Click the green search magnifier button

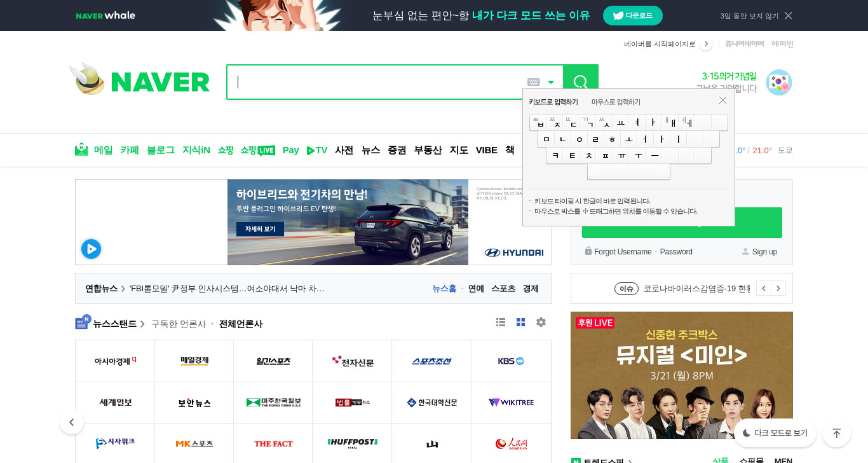(x=580, y=81)
